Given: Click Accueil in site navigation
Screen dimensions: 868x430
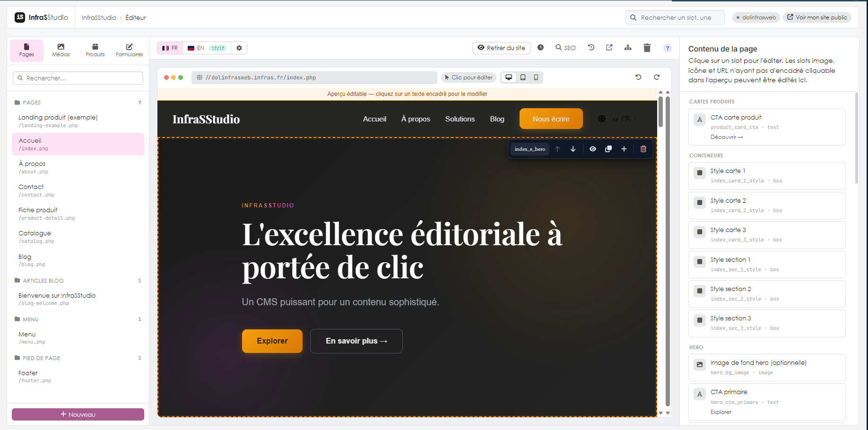Looking at the screenshot, I should coord(374,119).
